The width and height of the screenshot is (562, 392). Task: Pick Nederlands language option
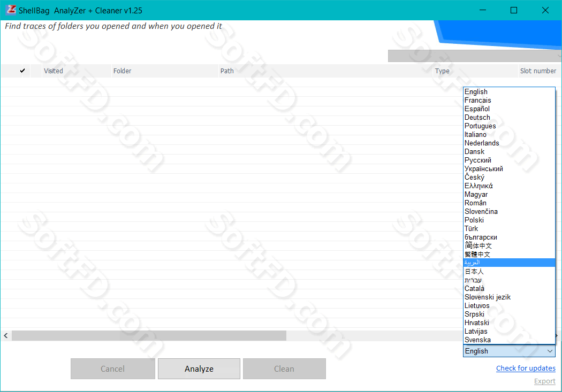(x=509, y=143)
